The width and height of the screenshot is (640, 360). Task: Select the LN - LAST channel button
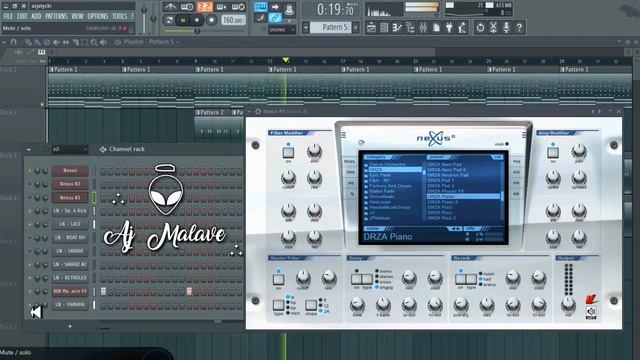(x=69, y=224)
